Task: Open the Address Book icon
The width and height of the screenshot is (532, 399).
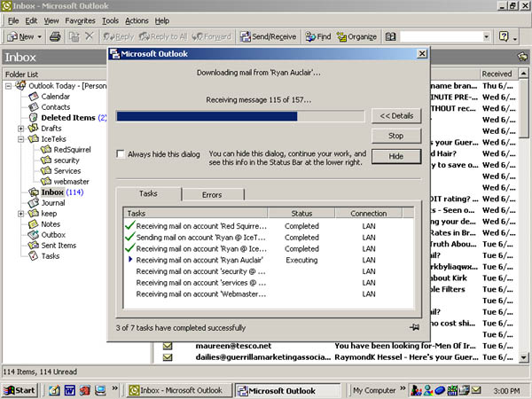Action: click(x=390, y=36)
